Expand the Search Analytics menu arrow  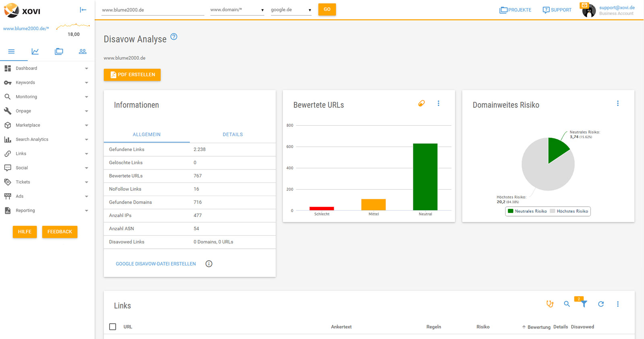(87, 139)
